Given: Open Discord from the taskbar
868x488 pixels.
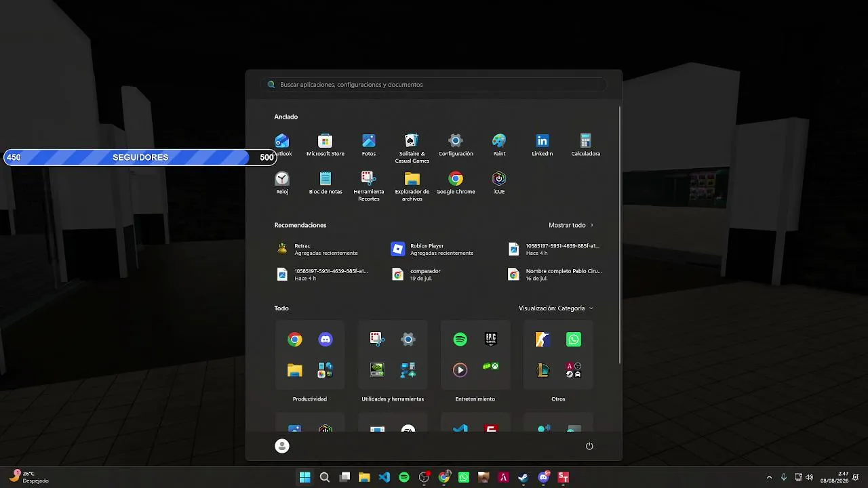Looking at the screenshot, I should click(x=543, y=477).
